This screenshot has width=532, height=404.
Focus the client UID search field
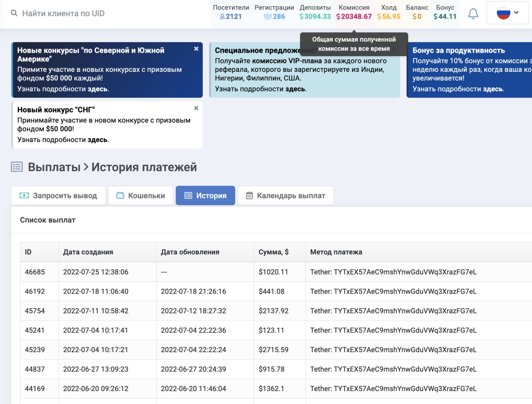63,13
